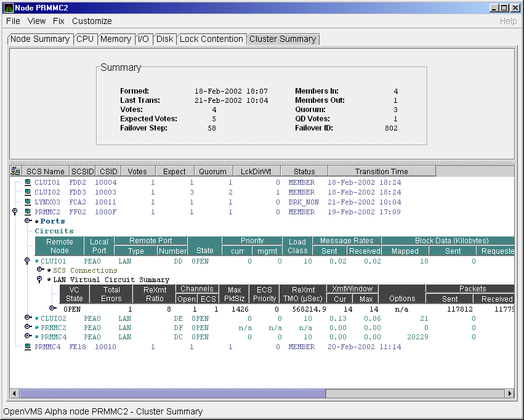
Task: Select the computer icon for node LYNX03
Action: coord(28,202)
